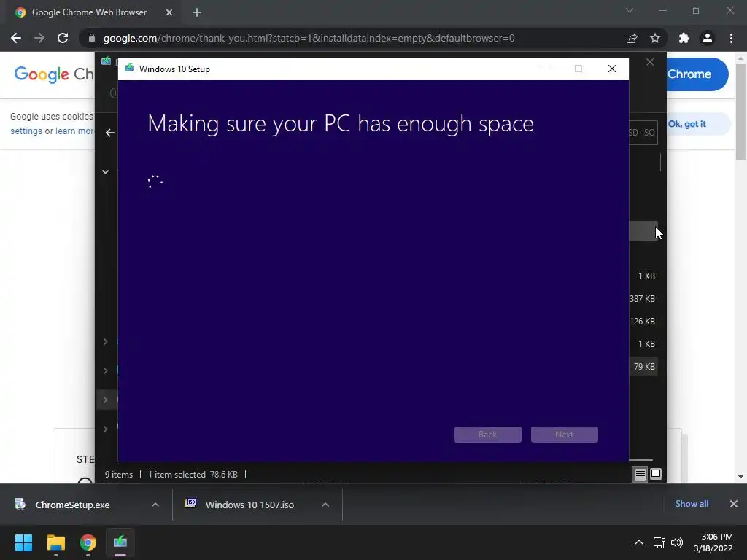Close the Windows 10 Setup window
Viewport: 747px width, 560px height.
pyautogui.click(x=612, y=69)
